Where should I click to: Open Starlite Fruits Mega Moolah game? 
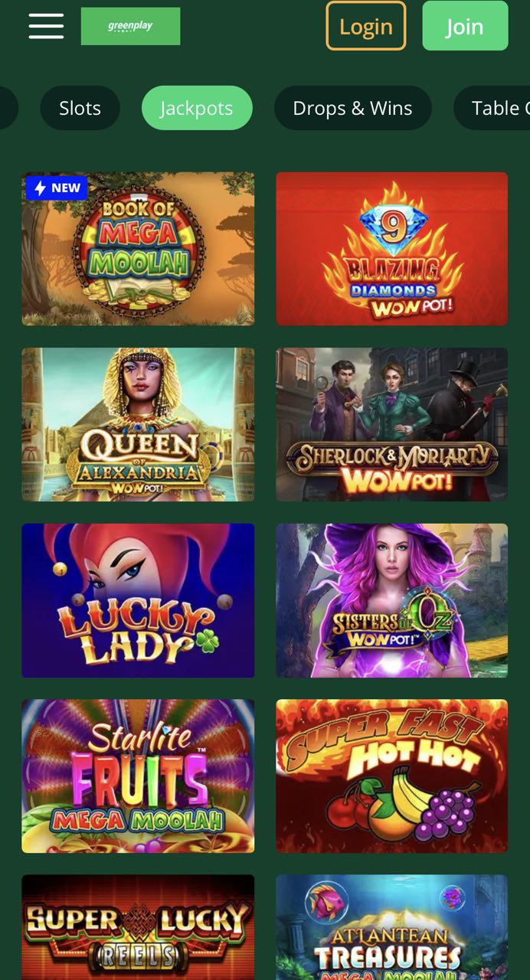(x=138, y=776)
